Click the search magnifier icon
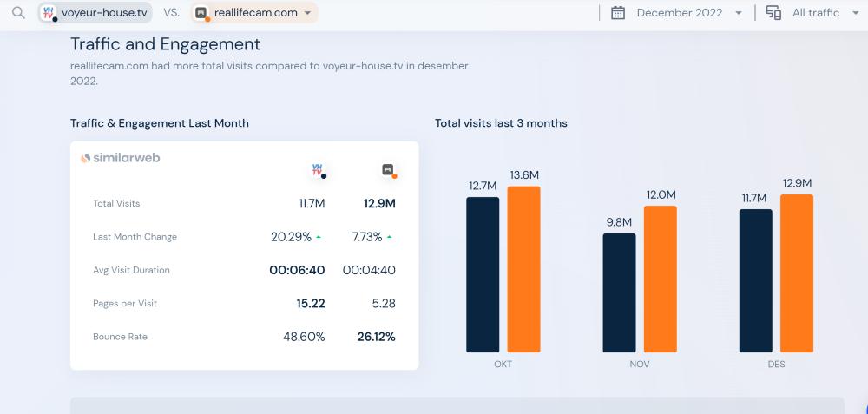868x414 pixels. 18,13
